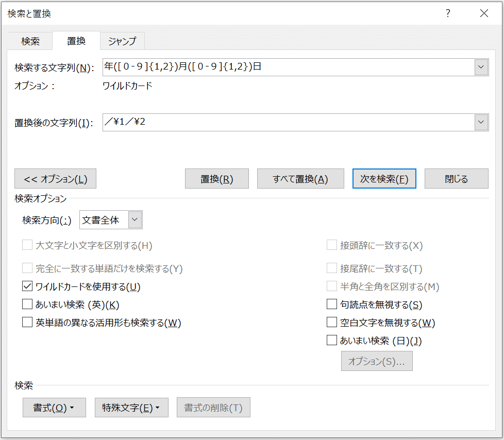Click the 次を検索(F) button
Screen dimensions: 504x440
(x=384, y=178)
